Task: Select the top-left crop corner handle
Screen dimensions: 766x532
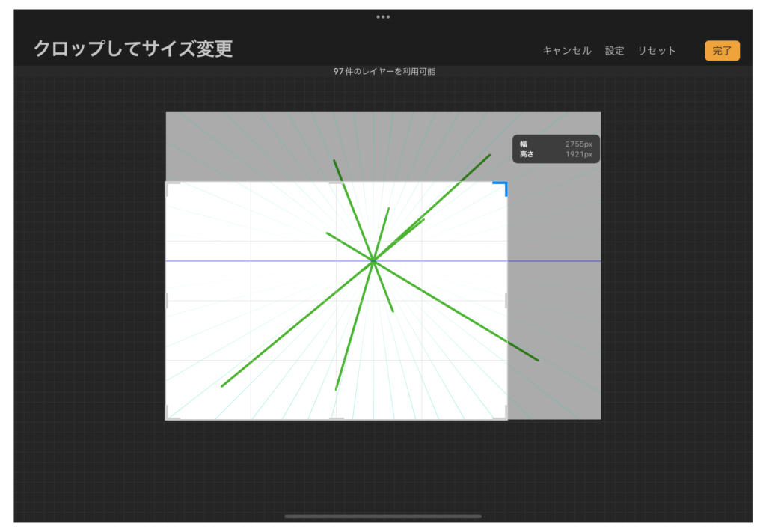Action: click(x=172, y=188)
